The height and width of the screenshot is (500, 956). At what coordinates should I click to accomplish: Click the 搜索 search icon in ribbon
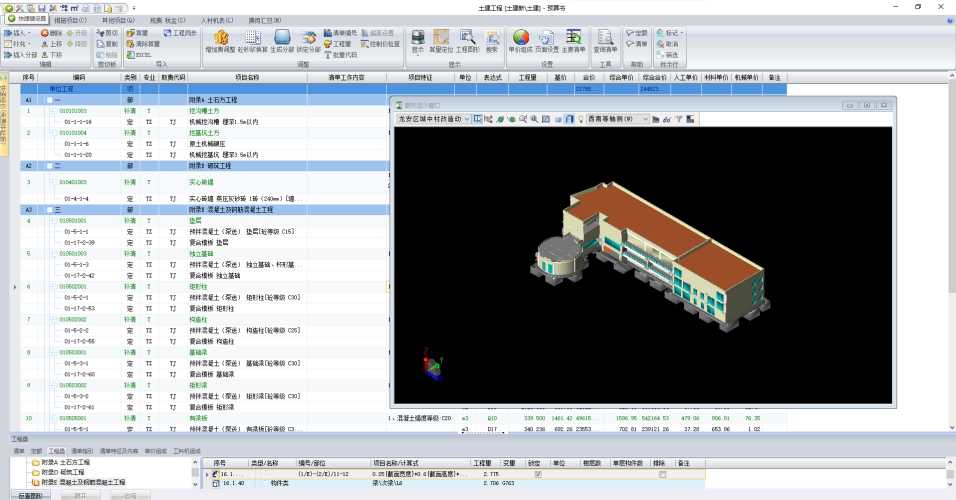tap(491, 41)
